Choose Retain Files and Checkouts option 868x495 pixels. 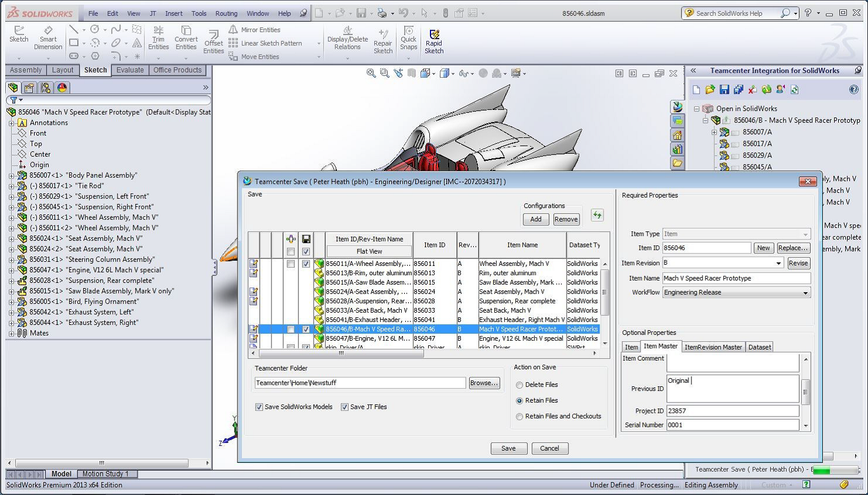519,416
